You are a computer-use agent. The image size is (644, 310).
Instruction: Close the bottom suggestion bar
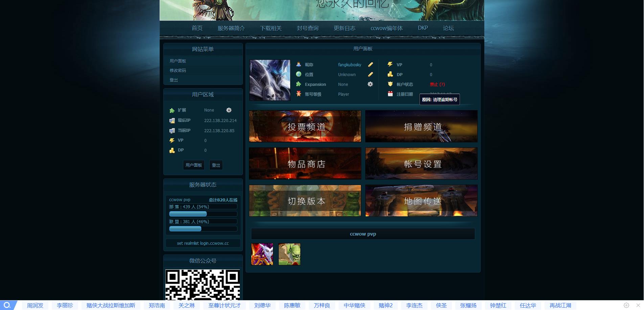click(x=638, y=305)
